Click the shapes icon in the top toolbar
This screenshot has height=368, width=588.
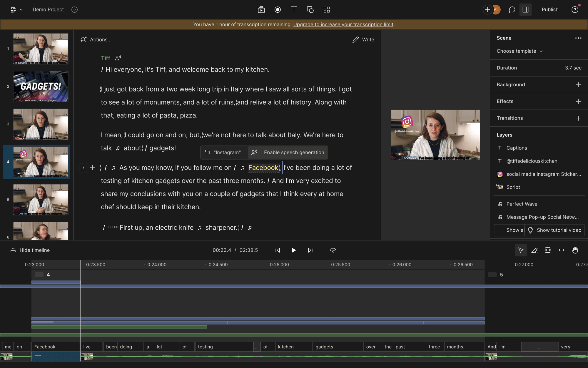click(310, 9)
